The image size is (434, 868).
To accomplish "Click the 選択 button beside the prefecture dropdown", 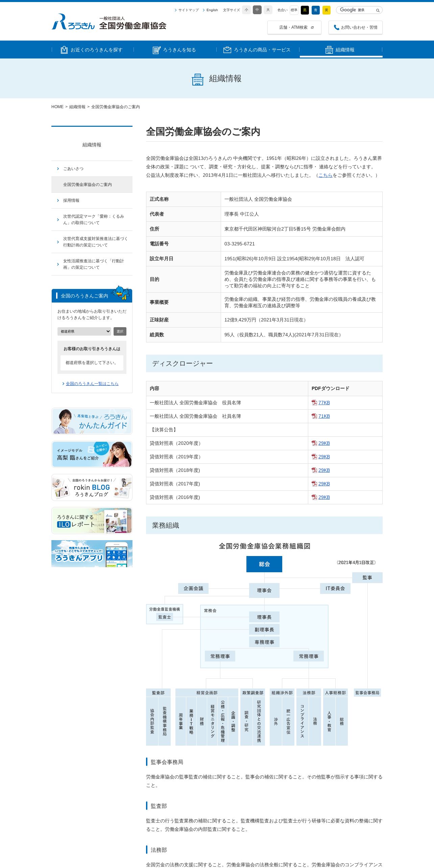I will pyautogui.click(x=120, y=331).
